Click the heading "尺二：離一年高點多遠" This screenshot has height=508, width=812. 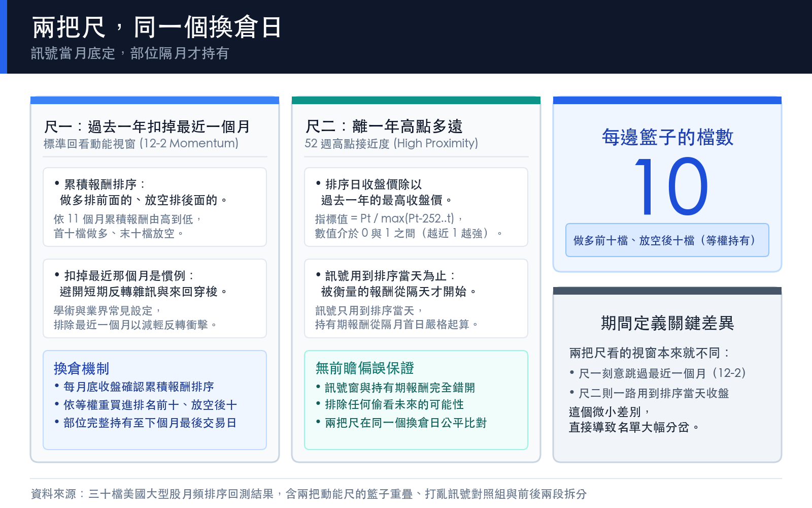click(384, 126)
